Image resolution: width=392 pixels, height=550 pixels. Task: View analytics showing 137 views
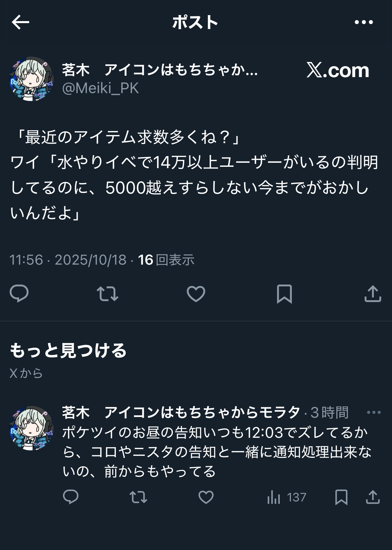click(x=286, y=497)
